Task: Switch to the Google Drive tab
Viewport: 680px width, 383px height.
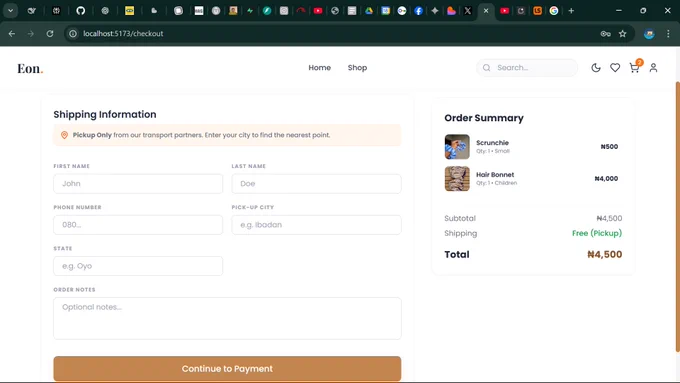Action: point(369,11)
